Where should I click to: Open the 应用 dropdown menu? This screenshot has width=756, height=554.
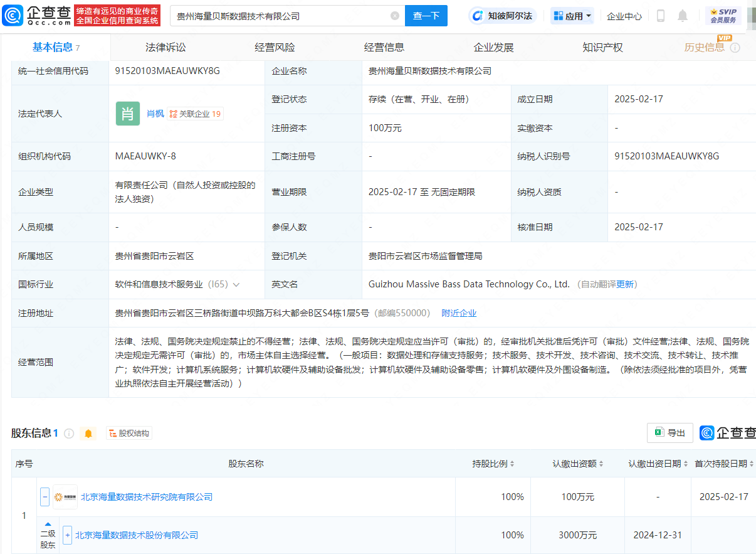572,16
